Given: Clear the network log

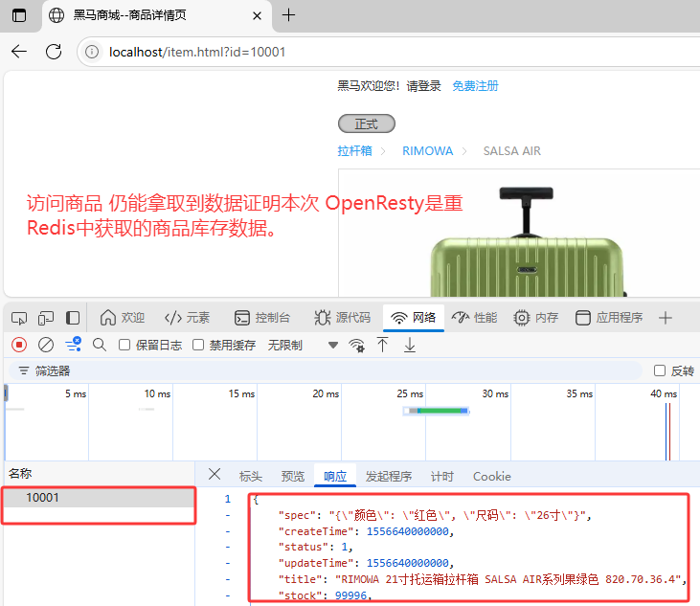Looking at the screenshot, I should click(x=46, y=345).
